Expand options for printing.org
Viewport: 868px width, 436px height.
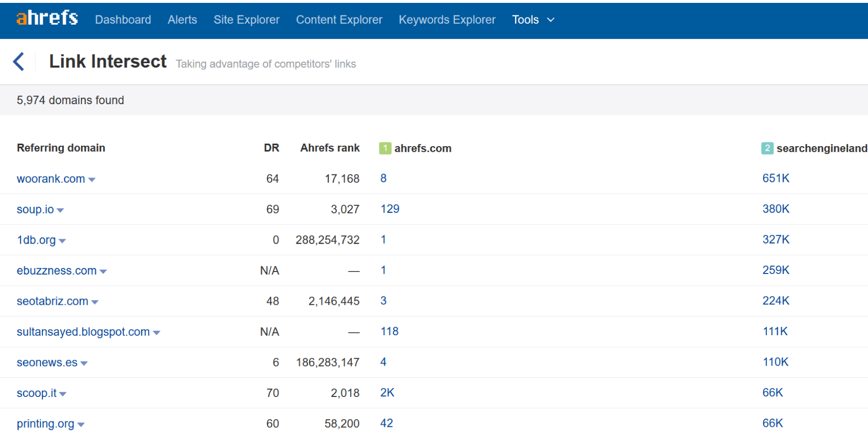82,424
